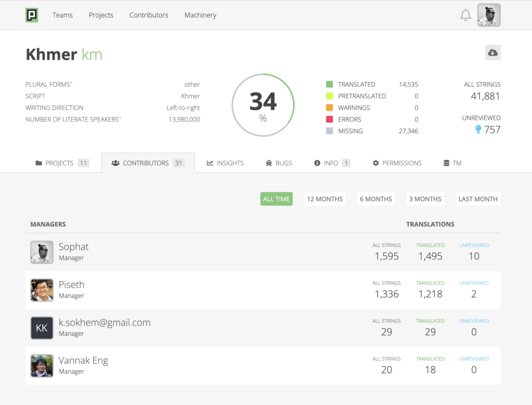Click the unreviewed lightbulb icon
The height and width of the screenshot is (405, 532).
(x=478, y=129)
